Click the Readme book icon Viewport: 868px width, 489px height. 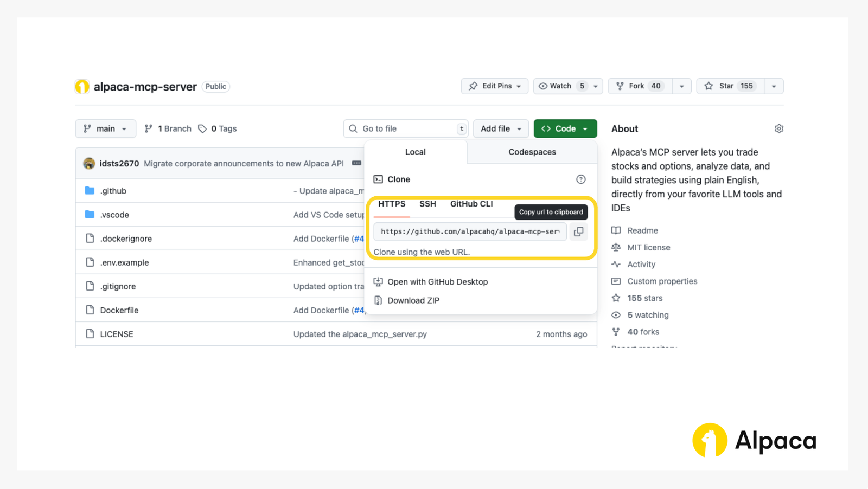[616, 230]
